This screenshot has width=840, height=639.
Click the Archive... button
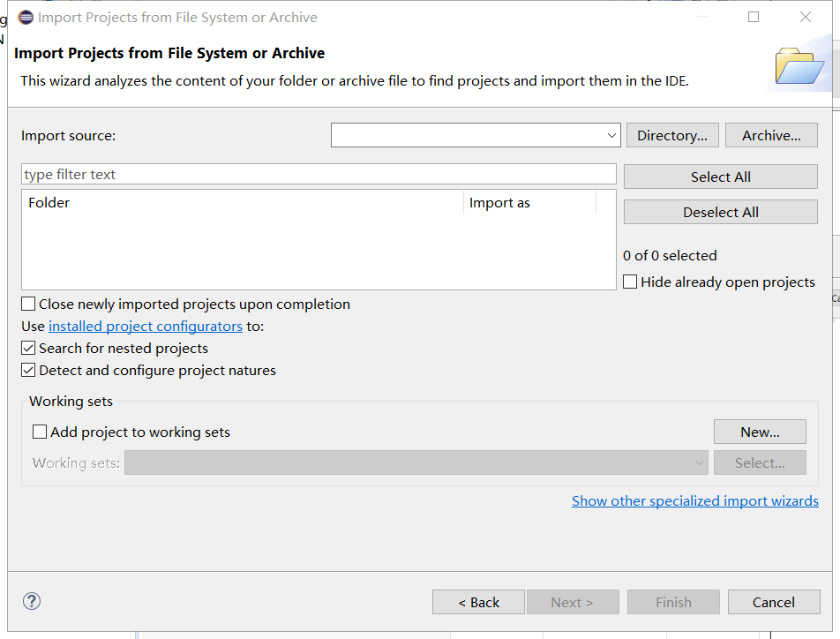click(771, 136)
